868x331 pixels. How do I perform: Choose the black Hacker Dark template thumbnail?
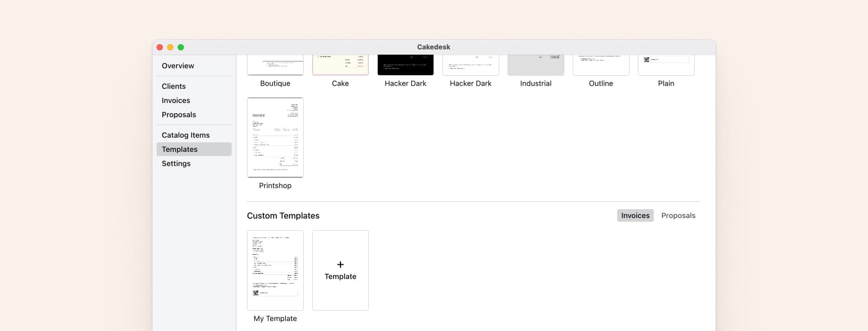tap(406, 65)
